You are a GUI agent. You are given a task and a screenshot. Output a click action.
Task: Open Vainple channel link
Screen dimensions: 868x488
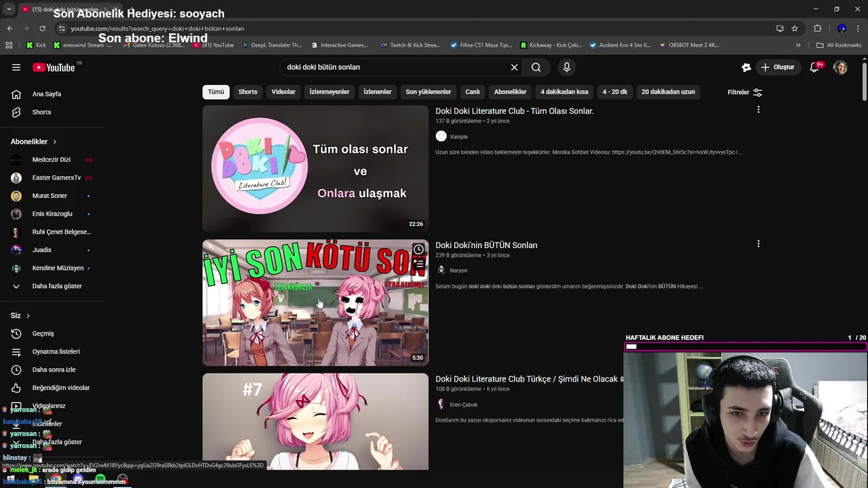click(x=458, y=136)
